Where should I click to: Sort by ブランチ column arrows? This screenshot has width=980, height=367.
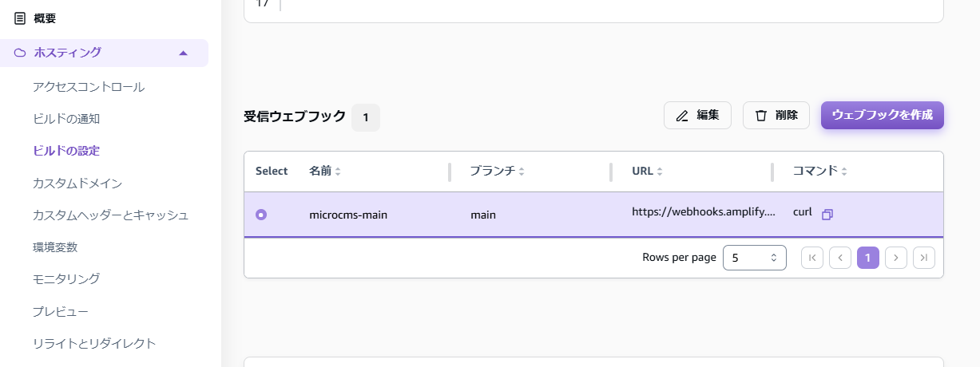point(522,172)
